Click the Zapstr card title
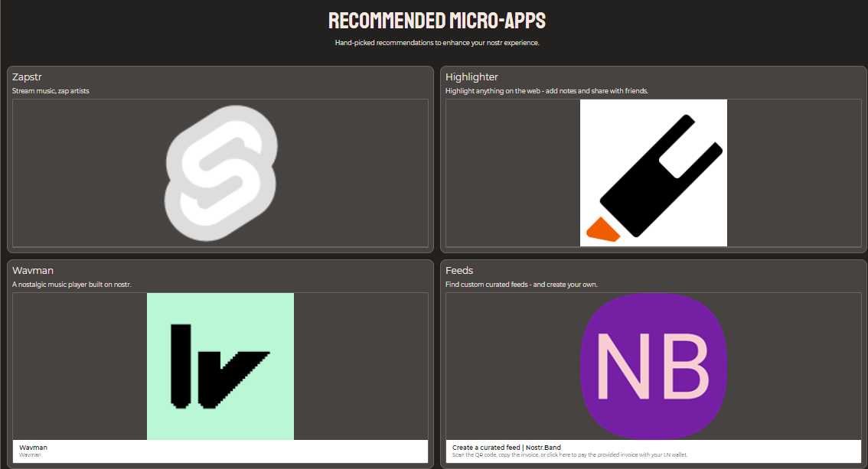The height and width of the screenshot is (469, 868). click(x=27, y=77)
